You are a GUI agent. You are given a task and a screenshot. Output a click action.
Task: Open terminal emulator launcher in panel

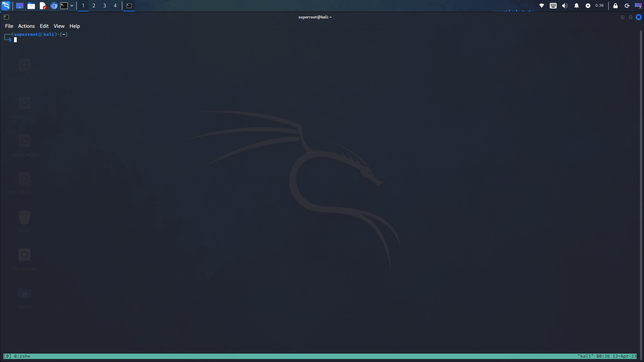64,6
